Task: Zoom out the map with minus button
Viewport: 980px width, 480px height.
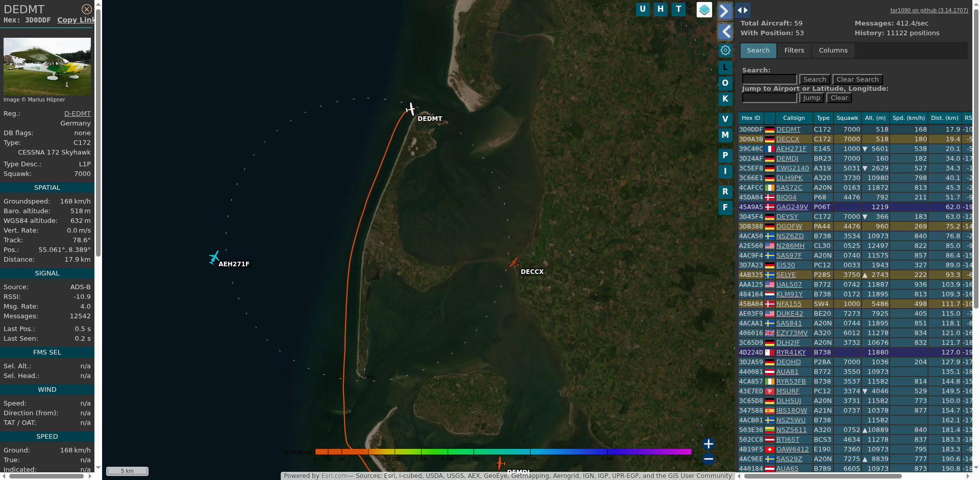Action: tap(708, 459)
